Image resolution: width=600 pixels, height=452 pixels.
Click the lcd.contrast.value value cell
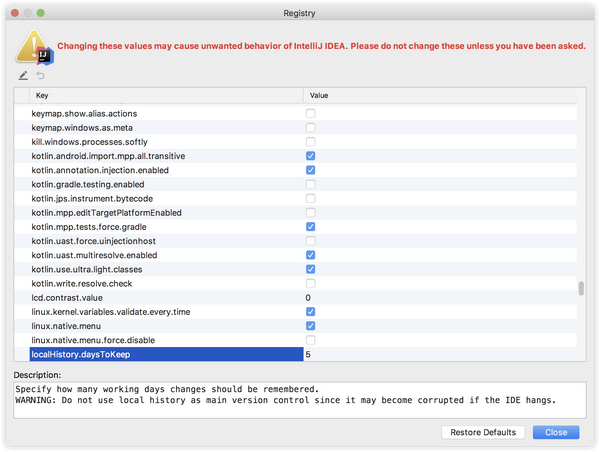[x=440, y=298]
